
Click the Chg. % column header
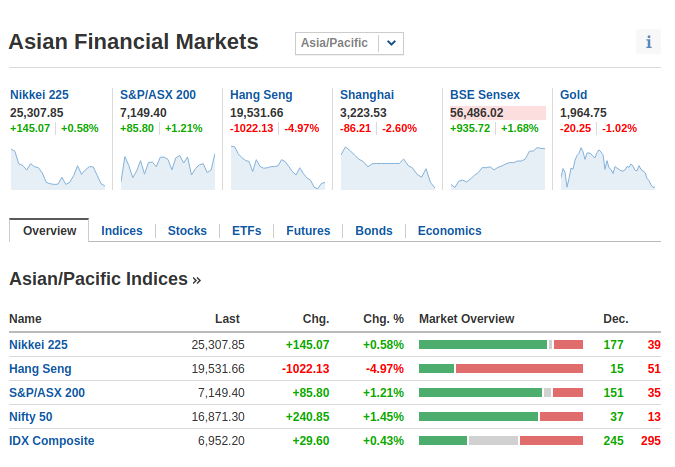tap(383, 319)
